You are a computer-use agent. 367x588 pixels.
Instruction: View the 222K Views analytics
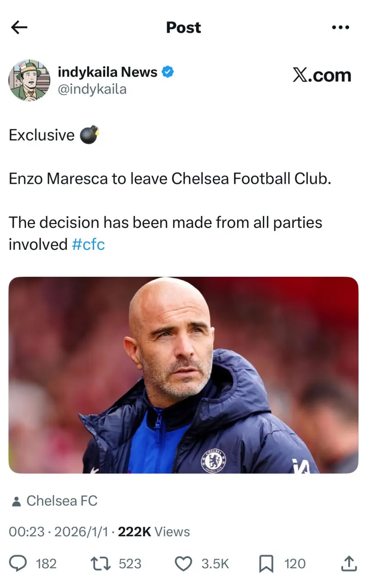[154, 532]
